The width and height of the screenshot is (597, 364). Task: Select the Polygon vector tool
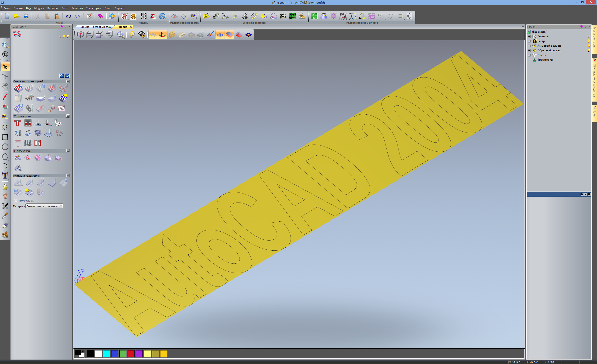coord(5,157)
